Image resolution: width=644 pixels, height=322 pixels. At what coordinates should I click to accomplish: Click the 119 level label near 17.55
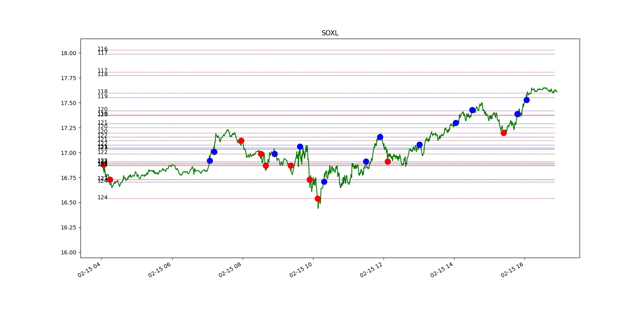point(103,97)
